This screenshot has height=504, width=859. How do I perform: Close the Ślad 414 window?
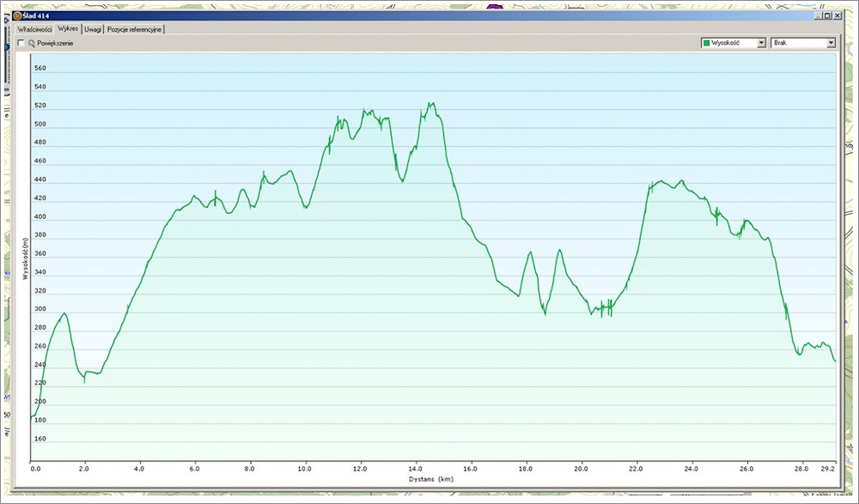point(837,16)
